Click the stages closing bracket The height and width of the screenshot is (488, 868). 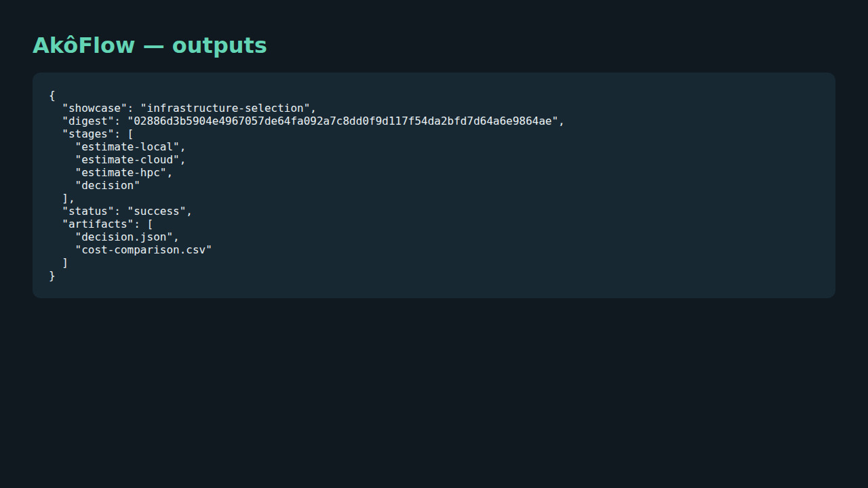tap(65, 199)
